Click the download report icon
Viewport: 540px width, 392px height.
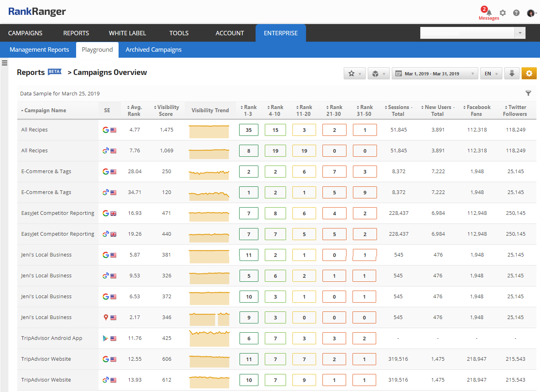(x=512, y=73)
